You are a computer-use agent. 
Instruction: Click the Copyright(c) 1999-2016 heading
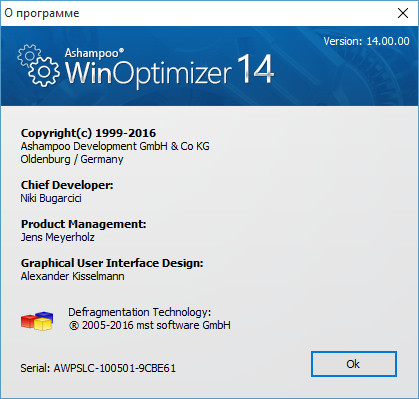[88, 133]
